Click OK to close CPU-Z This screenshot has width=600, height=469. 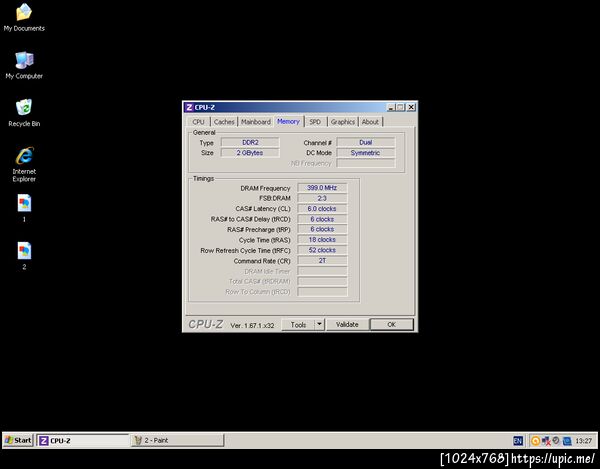[x=391, y=324]
